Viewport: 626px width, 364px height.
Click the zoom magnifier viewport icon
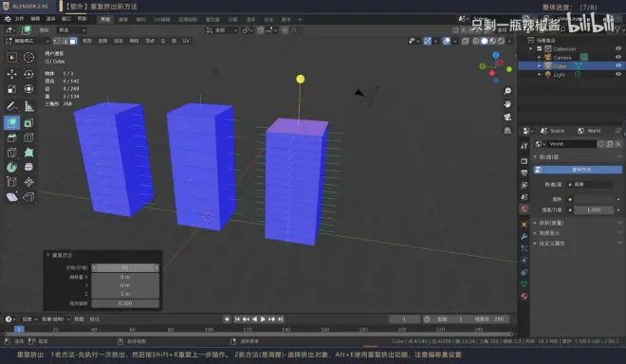pos(507,91)
